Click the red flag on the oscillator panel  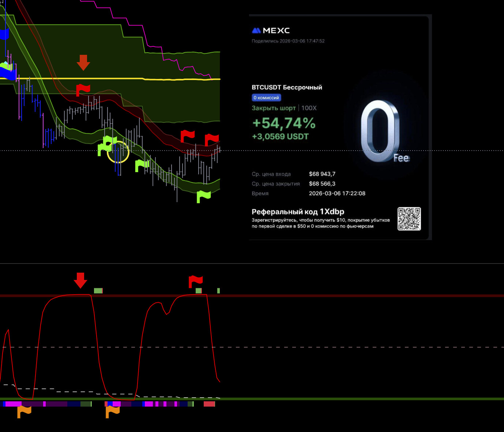tap(195, 281)
